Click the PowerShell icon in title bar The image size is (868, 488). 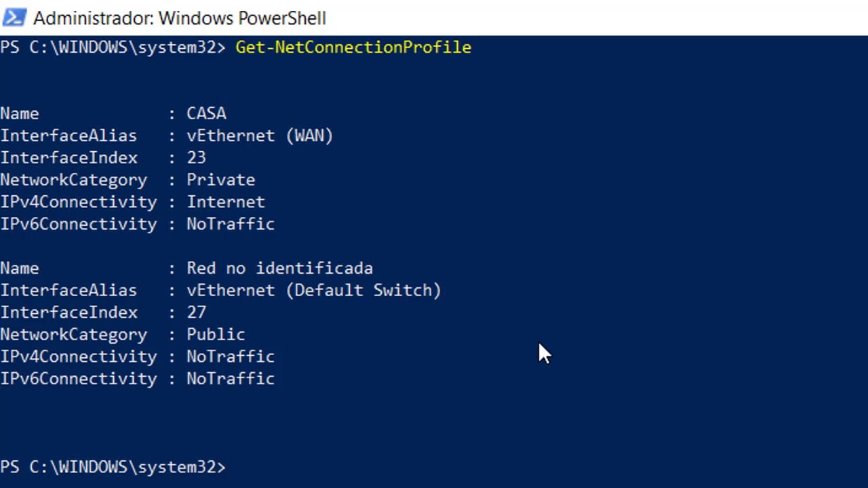14,18
